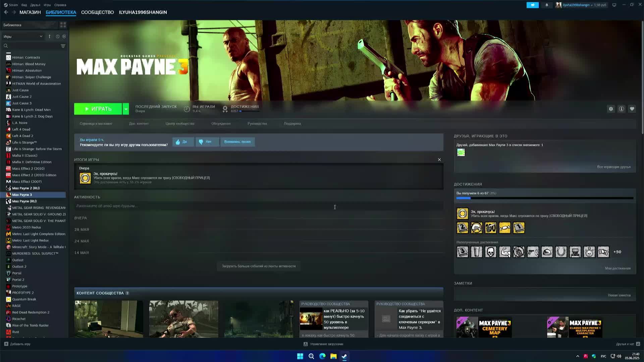Click the flexing arm locked achievement icon
This screenshot has width=644, height=362.
click(x=505, y=252)
